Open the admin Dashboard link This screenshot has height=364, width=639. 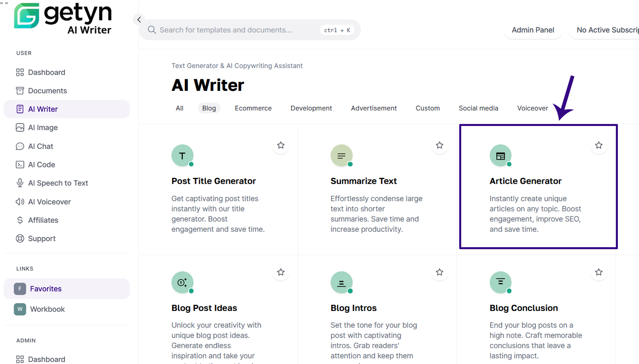(47, 359)
